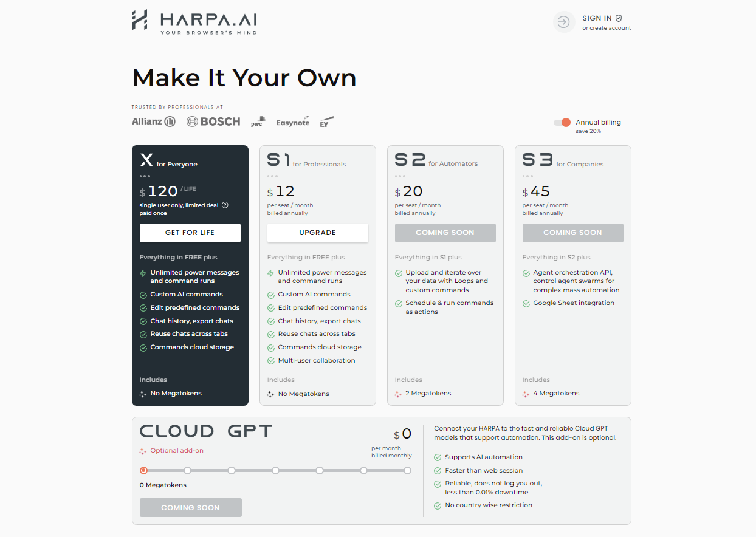Viewport: 756px width, 537px height.
Task: Click the sign-in arrow circle icon
Action: [564, 22]
